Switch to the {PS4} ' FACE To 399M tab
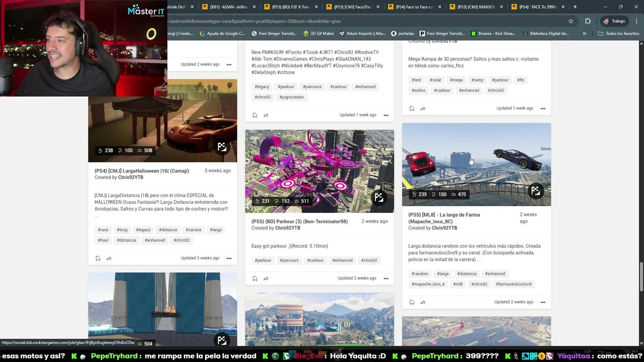This screenshot has height=362, width=644. 538,7
